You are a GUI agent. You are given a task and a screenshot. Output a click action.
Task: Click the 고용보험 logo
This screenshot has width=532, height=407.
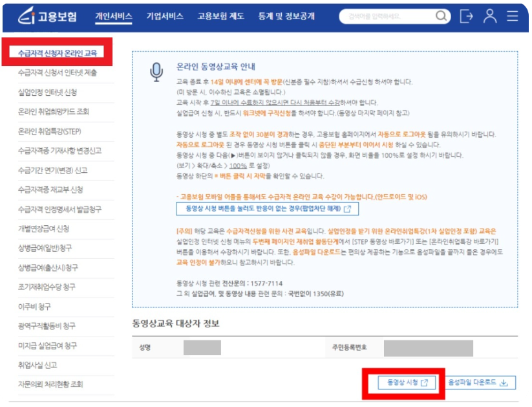pos(47,16)
